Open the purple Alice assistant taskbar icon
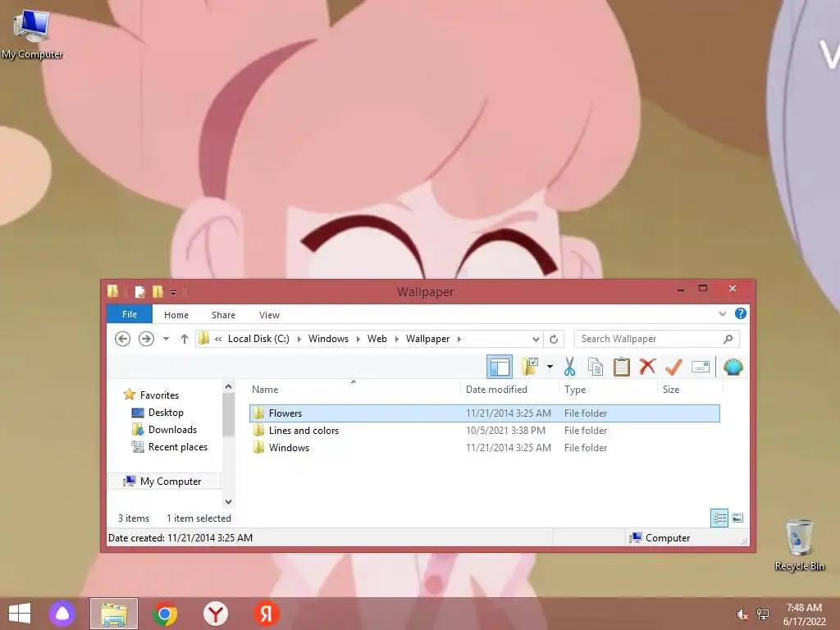The width and height of the screenshot is (840, 630). [62, 614]
